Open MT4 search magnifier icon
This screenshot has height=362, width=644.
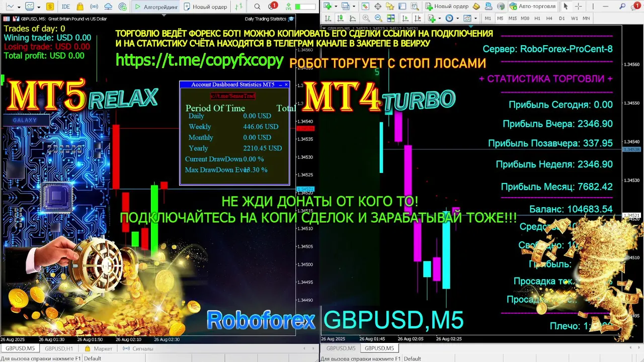tap(622, 6)
